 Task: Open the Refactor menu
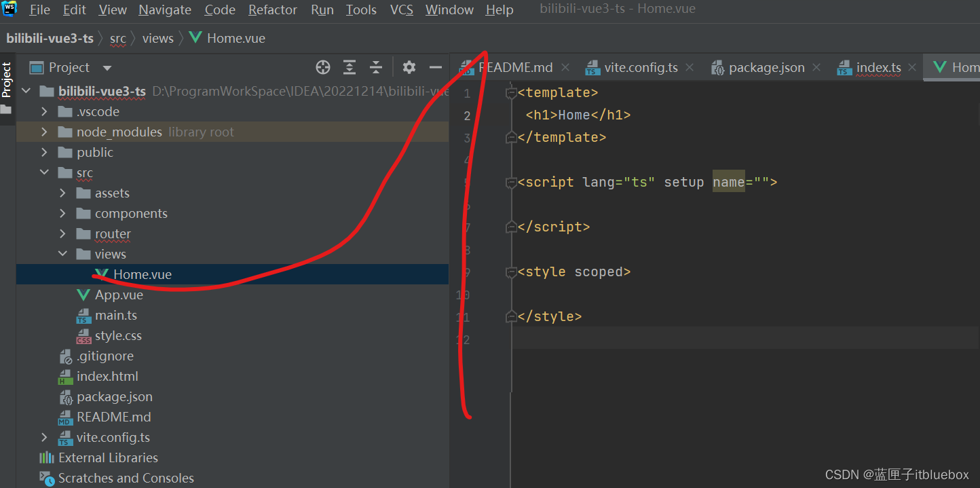click(x=273, y=10)
